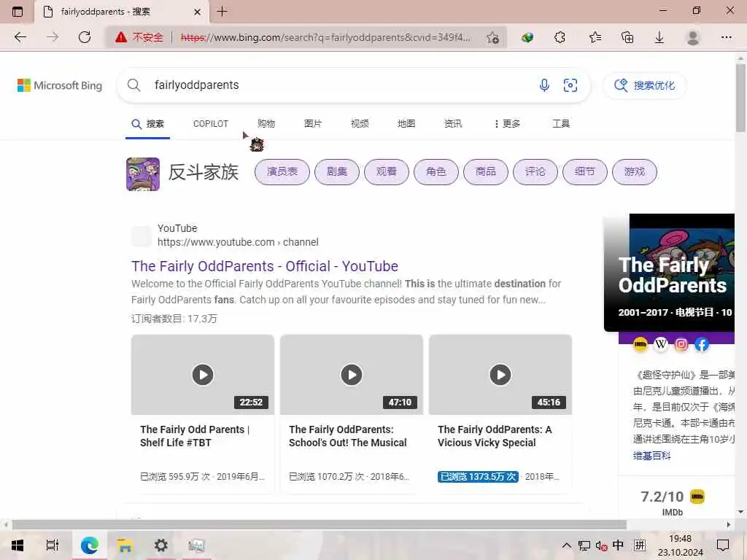Open Settings gear on taskbar
This screenshot has width=747, height=560.
(160, 545)
